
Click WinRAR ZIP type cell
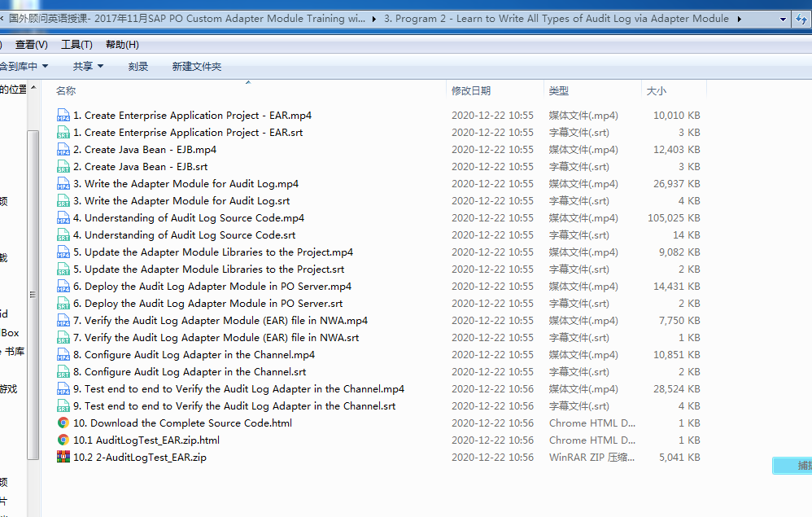[592, 457]
